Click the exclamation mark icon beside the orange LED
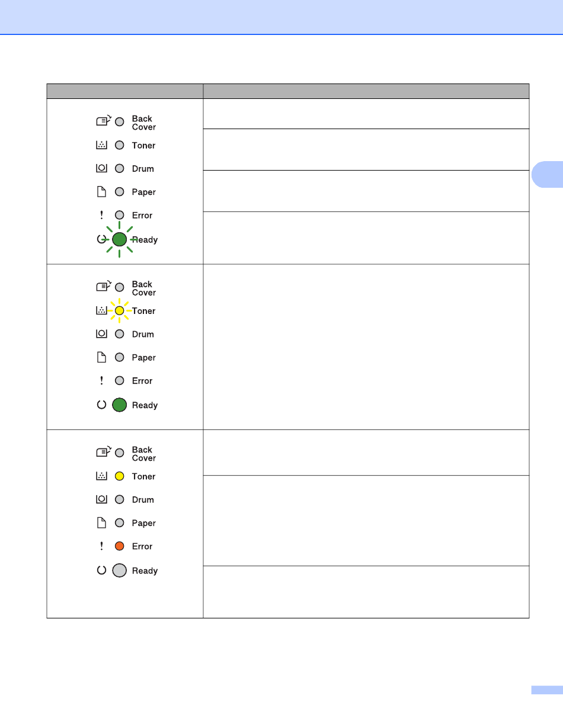 [x=101, y=547]
